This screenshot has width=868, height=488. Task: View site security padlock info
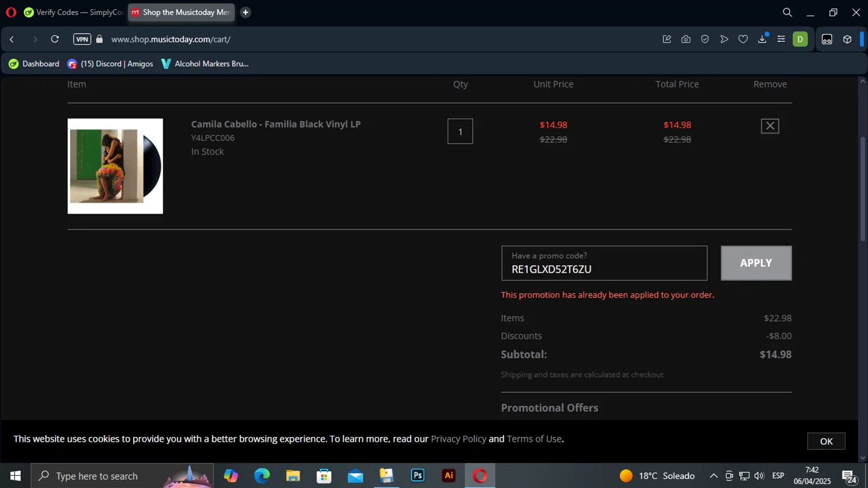pos(100,39)
